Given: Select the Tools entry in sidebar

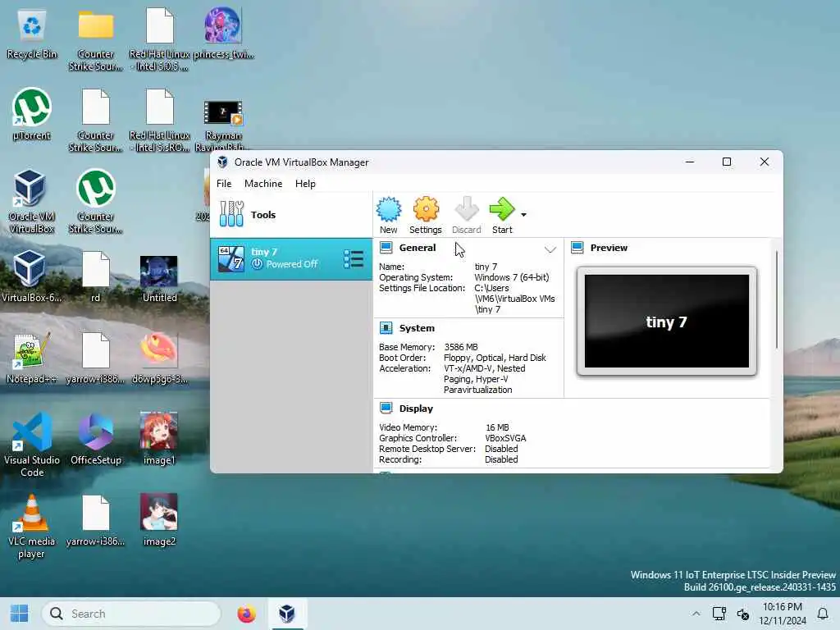Looking at the screenshot, I should click(291, 215).
